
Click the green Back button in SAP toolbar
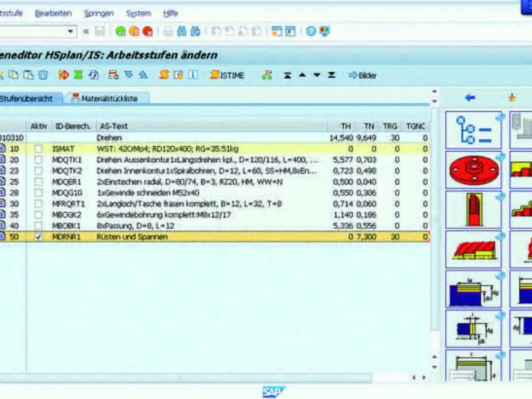120,31
